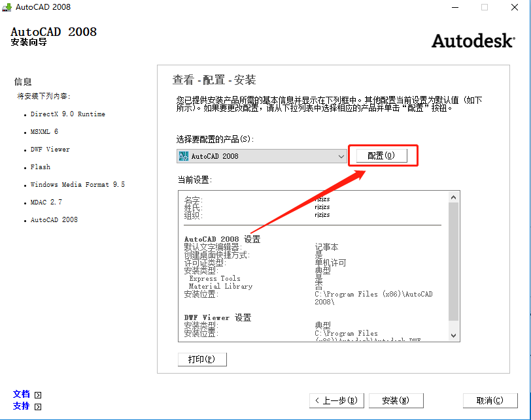Click the 'Material Library' settings row
Screen dimensions: 531x420
pyautogui.click(x=220, y=286)
